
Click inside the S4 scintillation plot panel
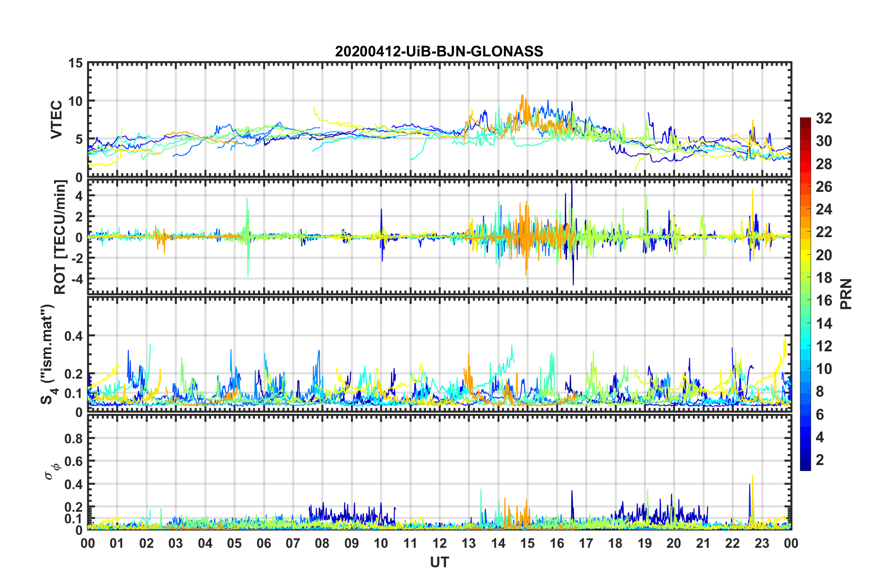(439, 354)
